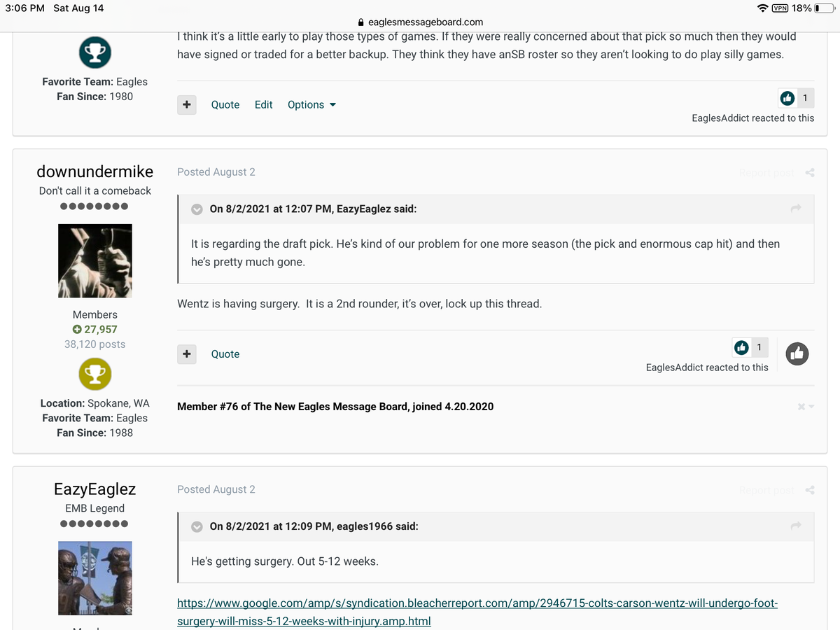840x630 pixels.
Task: Click share icon on downundermike's post
Action: coord(810,173)
